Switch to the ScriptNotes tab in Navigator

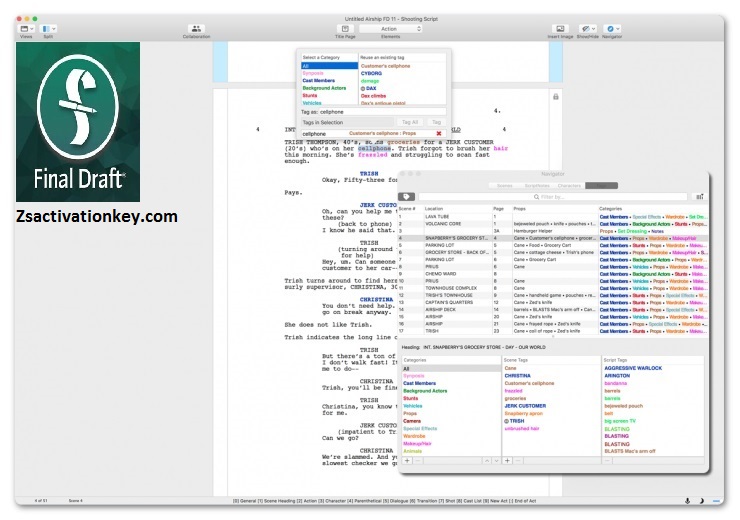pos(537,185)
